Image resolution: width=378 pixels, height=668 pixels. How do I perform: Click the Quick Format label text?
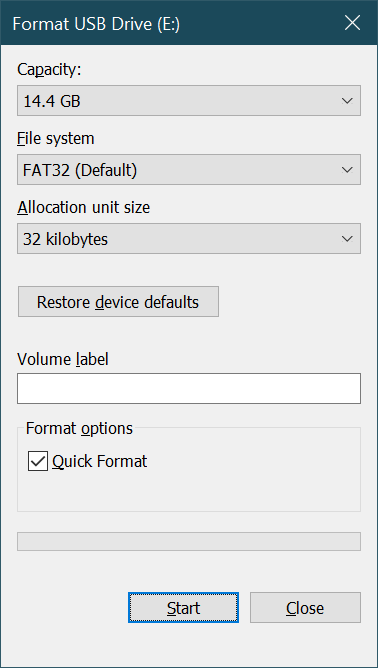pos(99,462)
